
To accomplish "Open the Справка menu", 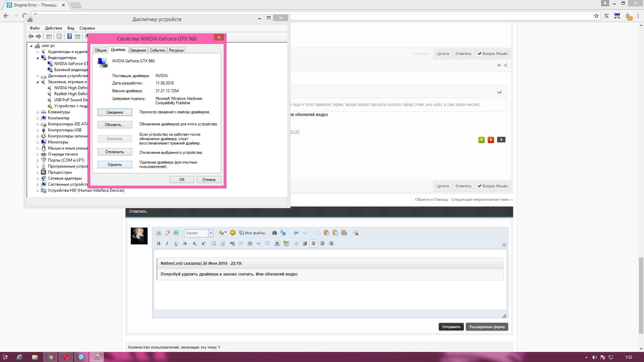I will tap(87, 28).
